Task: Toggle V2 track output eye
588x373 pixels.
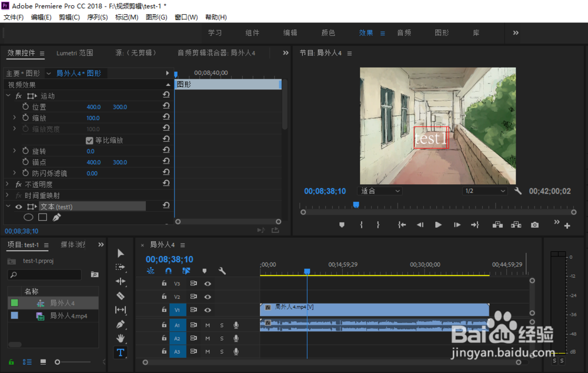Action: point(208,297)
